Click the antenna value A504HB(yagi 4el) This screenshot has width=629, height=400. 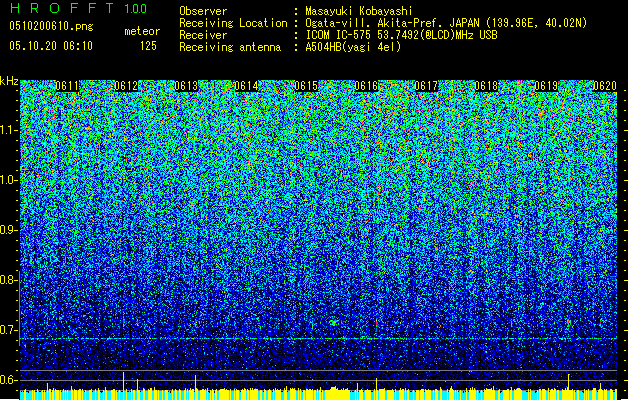(353, 47)
